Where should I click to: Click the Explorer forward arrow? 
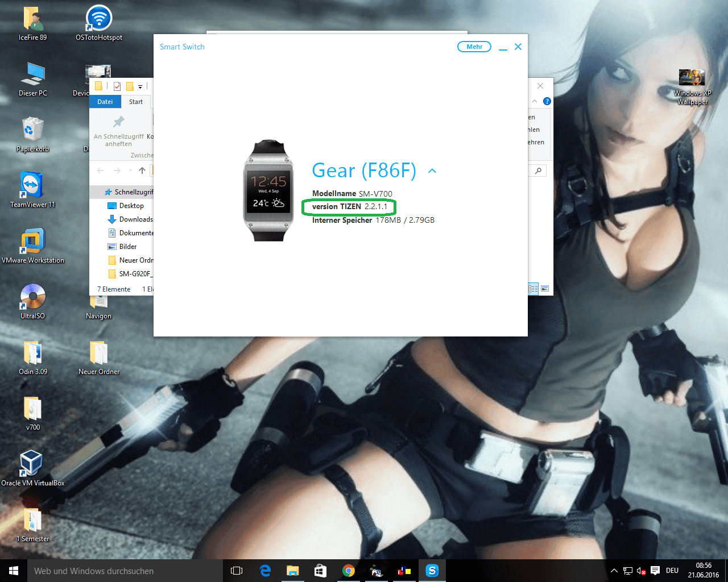pyautogui.click(x=117, y=171)
